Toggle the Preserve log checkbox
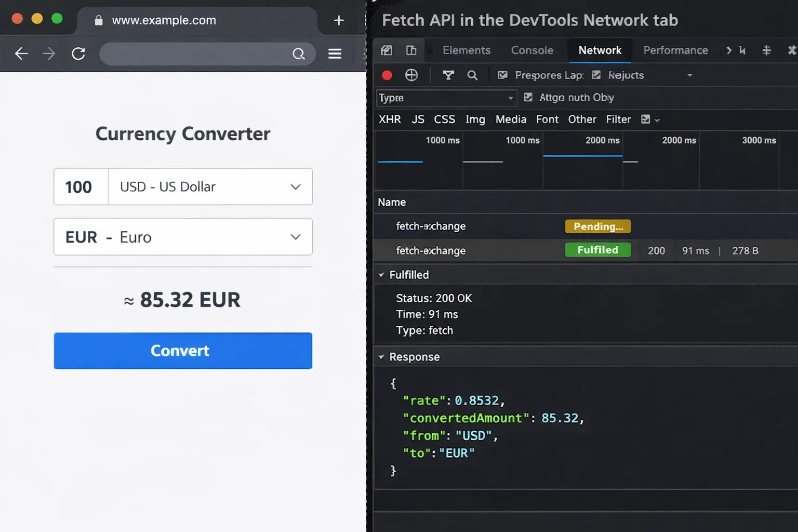Image resolution: width=798 pixels, height=532 pixels. pos(502,75)
